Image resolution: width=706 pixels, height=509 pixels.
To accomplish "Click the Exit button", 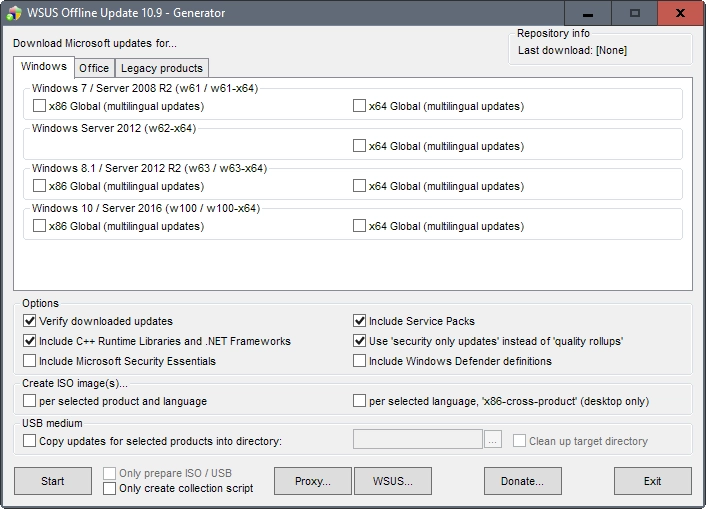I will pos(653,481).
